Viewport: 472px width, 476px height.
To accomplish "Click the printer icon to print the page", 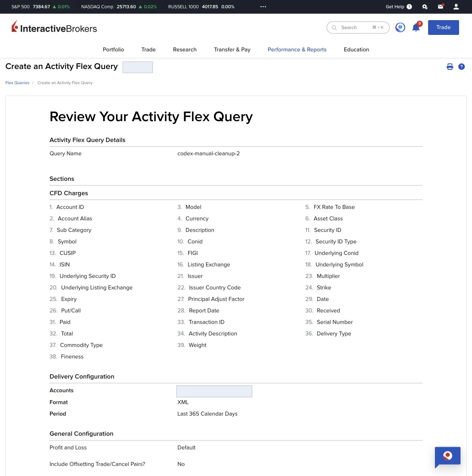I will pos(450,67).
